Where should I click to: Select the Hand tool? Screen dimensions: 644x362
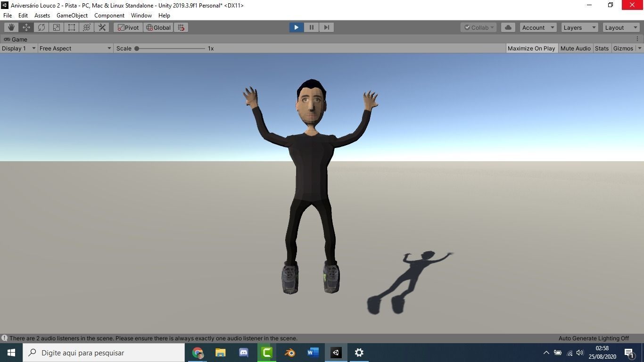(11, 27)
